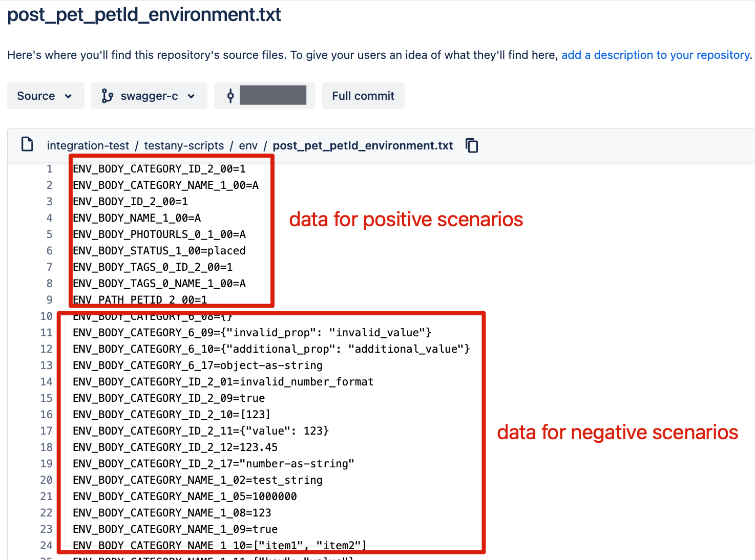Open testany-scripts breadcrumb folder
This screenshot has width=755, height=560.
pyautogui.click(x=184, y=145)
